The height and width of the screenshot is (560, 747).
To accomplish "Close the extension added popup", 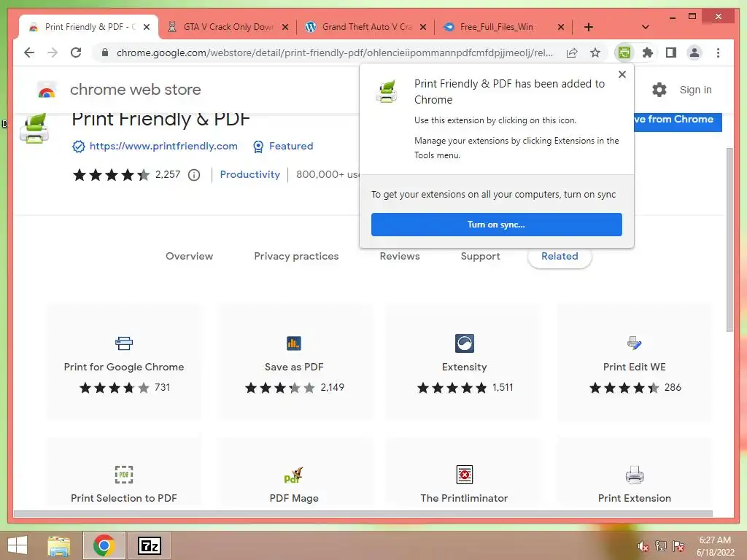I will (x=622, y=74).
